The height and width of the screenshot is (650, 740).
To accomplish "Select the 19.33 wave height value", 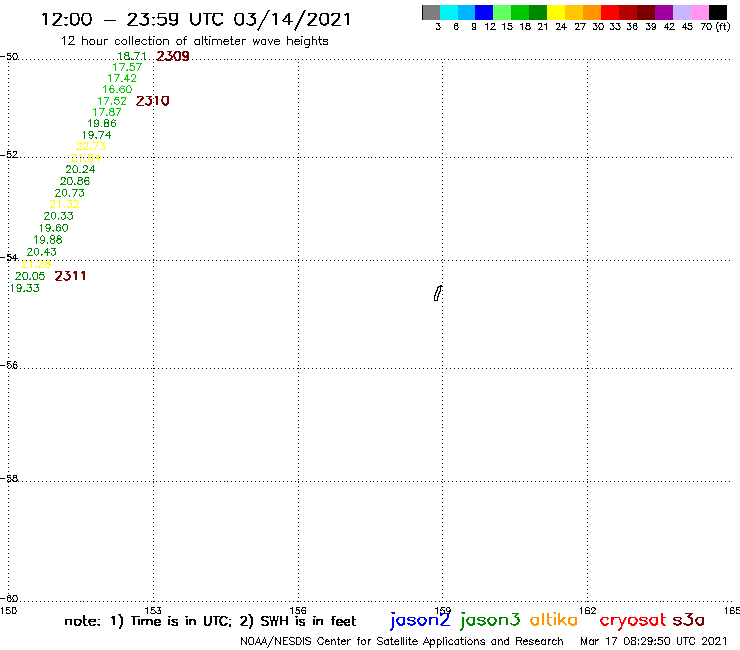I will 25,288.
